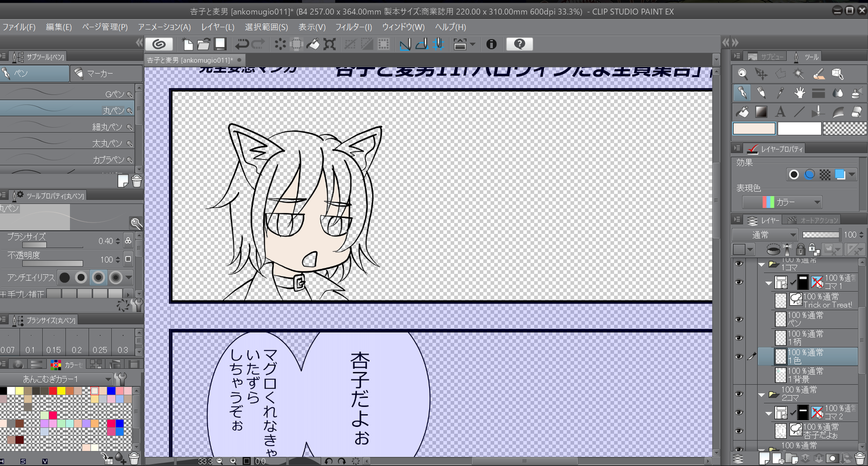Toggle visibility of 2コマ folder
Viewport: 868px width, 466px height.
click(739, 394)
